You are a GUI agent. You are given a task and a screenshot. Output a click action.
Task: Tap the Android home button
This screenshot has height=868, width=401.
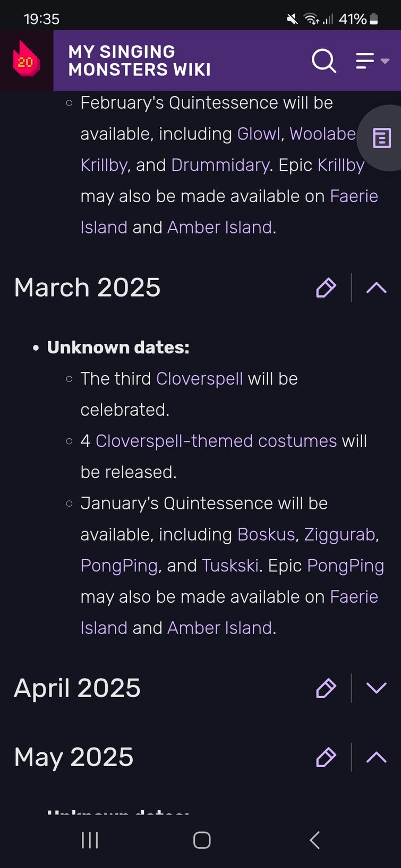coord(202,840)
